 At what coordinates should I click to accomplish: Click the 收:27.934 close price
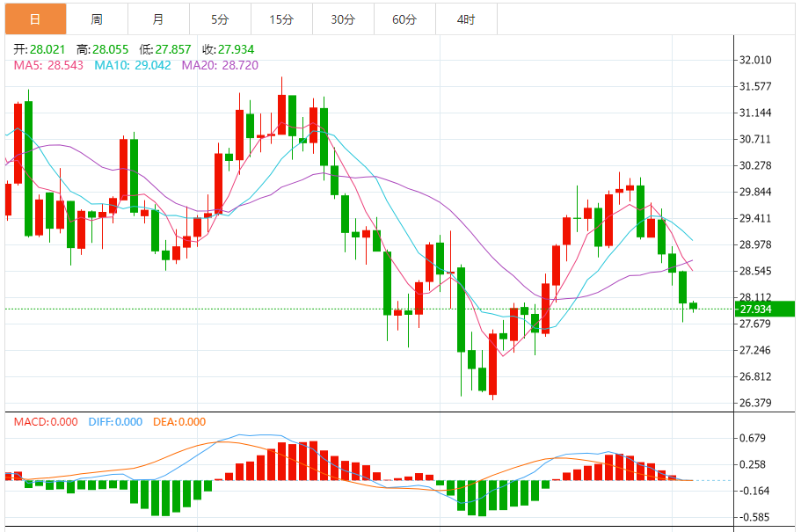(228, 49)
